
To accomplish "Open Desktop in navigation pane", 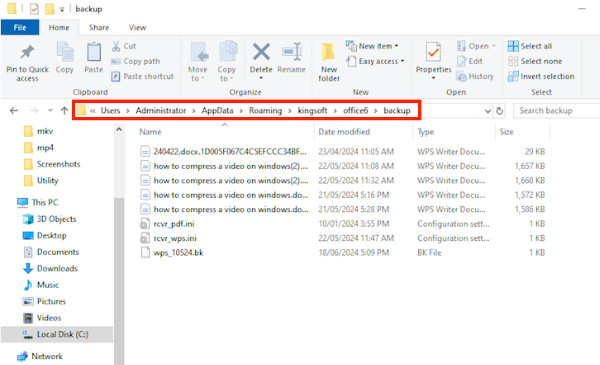I will tap(44, 235).
